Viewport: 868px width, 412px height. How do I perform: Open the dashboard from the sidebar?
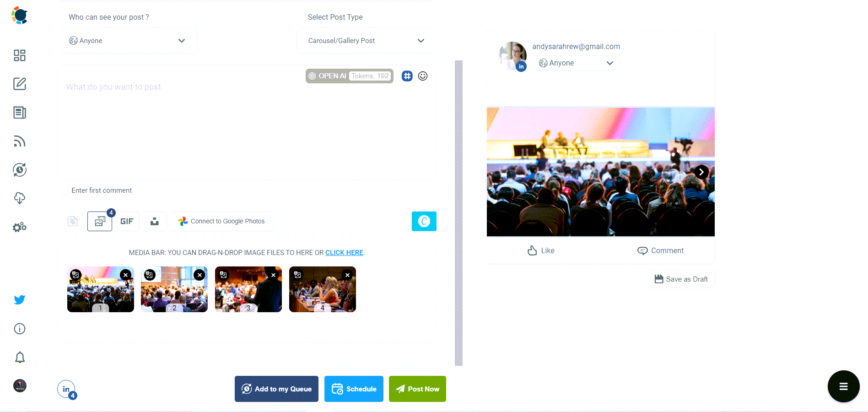[19, 55]
